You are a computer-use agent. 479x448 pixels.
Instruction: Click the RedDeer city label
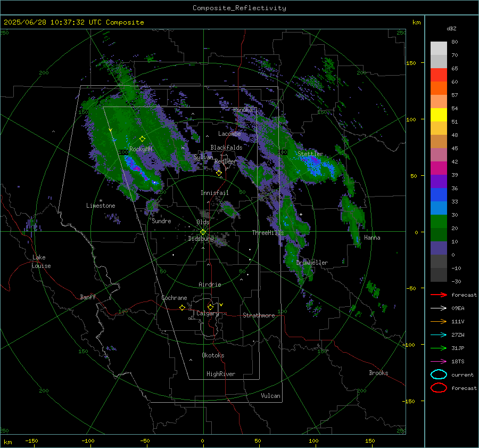point(226,161)
